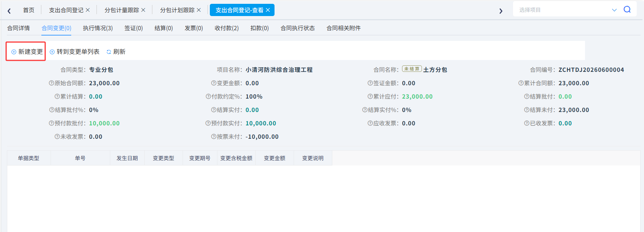Click the help icon beside 按票未付
This screenshot has height=232, width=644.
point(214,136)
